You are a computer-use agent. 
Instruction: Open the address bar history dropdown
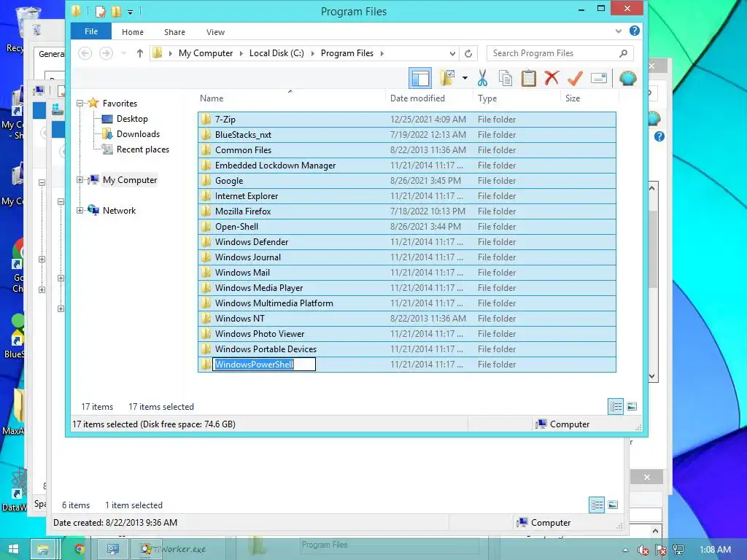coord(452,53)
